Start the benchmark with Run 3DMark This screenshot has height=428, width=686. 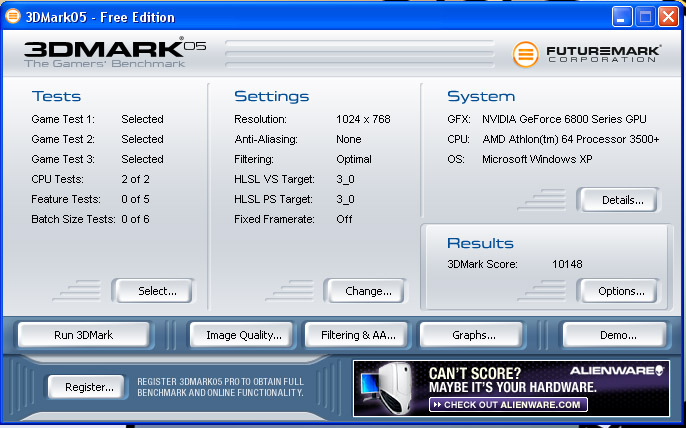(84, 335)
